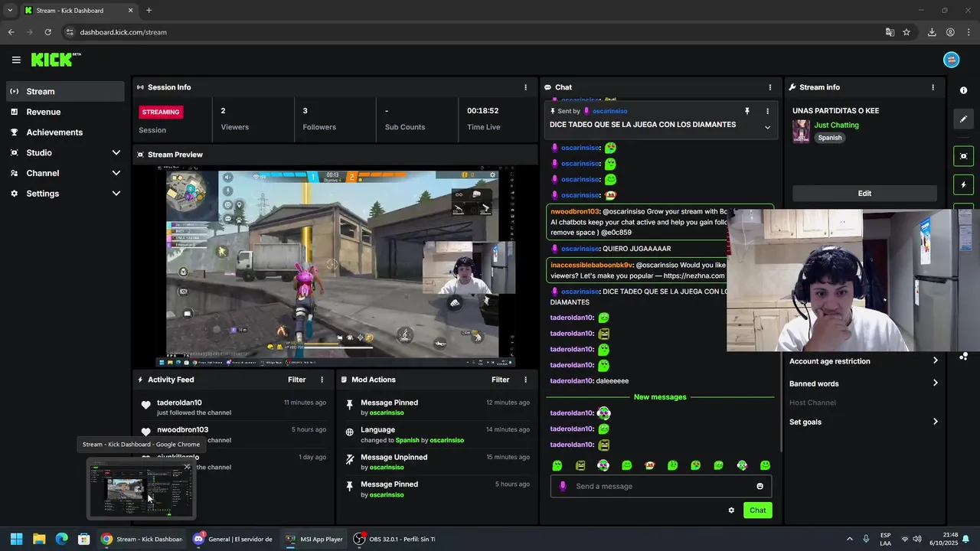This screenshot has height=551, width=980.
Task: Open Account age restriction arrow
Action: [935, 361]
